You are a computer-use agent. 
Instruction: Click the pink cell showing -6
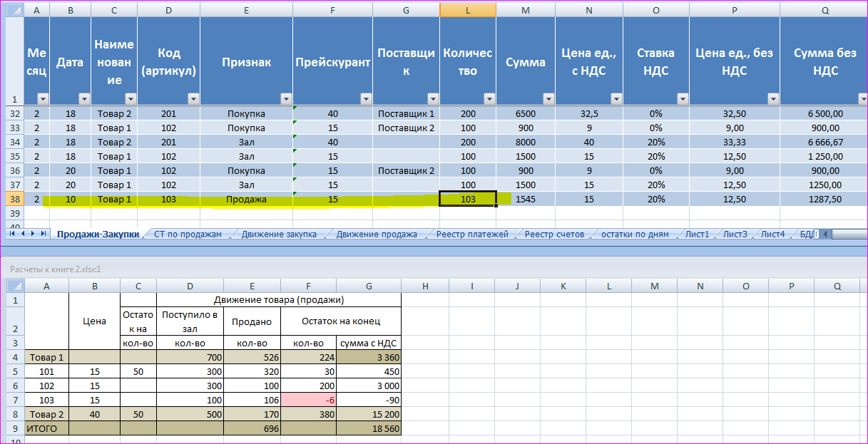[x=308, y=400]
